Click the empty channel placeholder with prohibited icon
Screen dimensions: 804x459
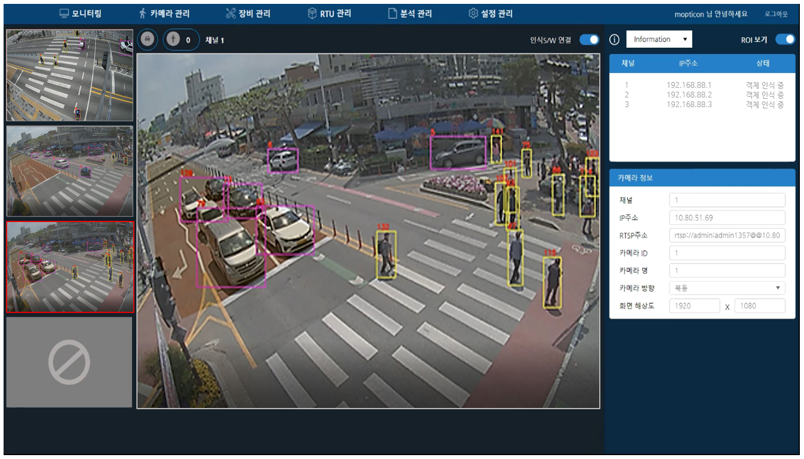coord(69,362)
